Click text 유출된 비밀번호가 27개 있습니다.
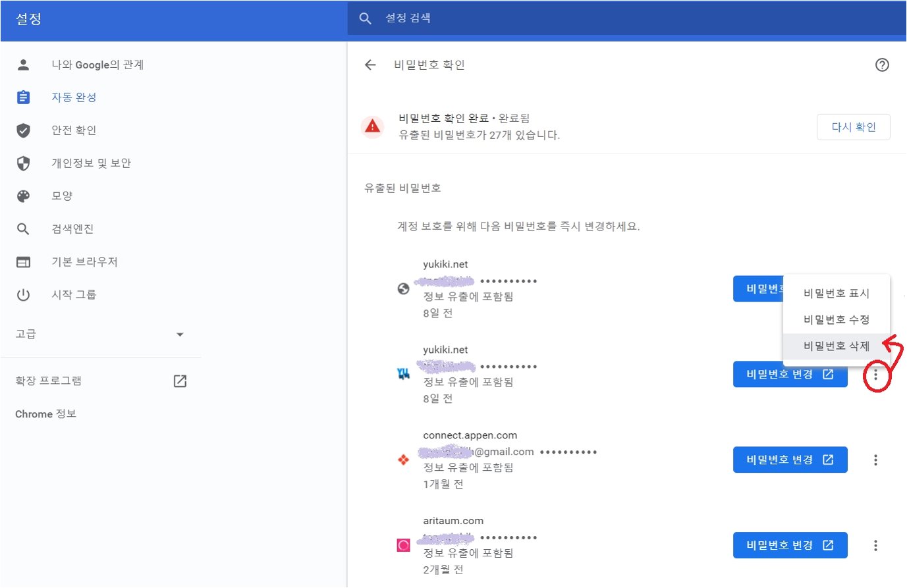907x588 pixels. (480, 135)
